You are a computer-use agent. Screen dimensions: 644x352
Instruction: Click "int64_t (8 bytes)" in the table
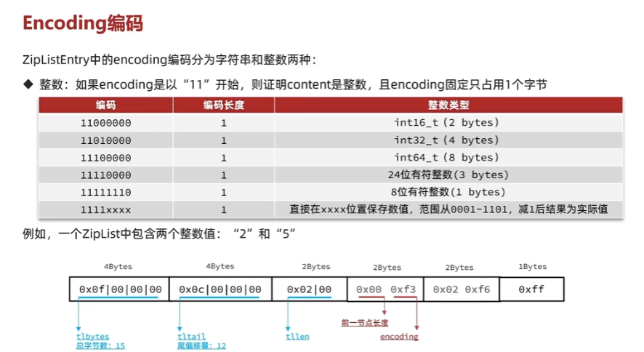447,157
